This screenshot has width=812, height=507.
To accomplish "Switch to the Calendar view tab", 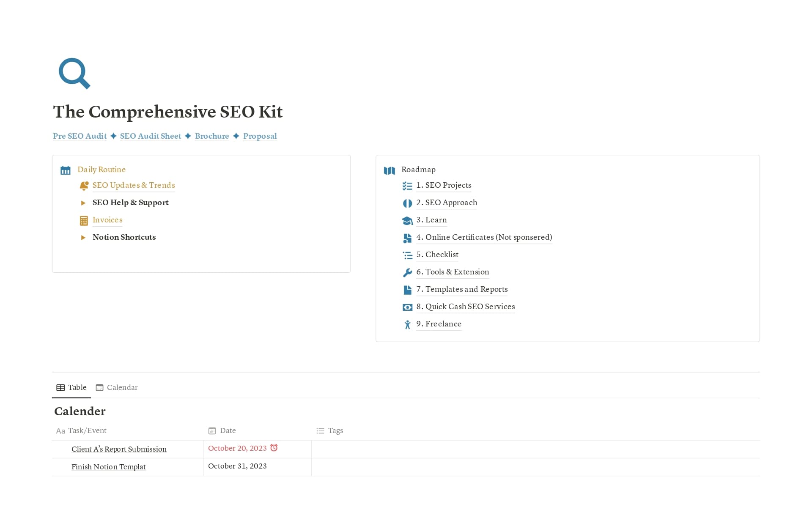I will [x=117, y=387].
